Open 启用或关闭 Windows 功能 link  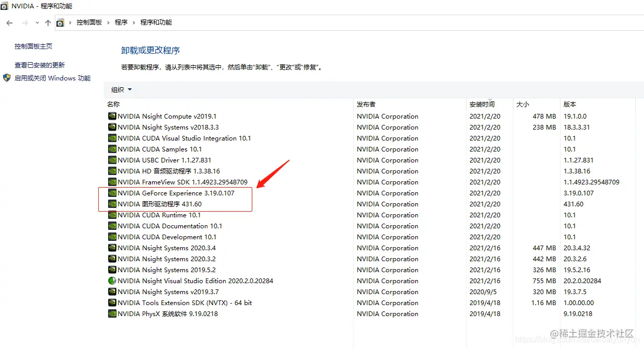click(x=53, y=78)
